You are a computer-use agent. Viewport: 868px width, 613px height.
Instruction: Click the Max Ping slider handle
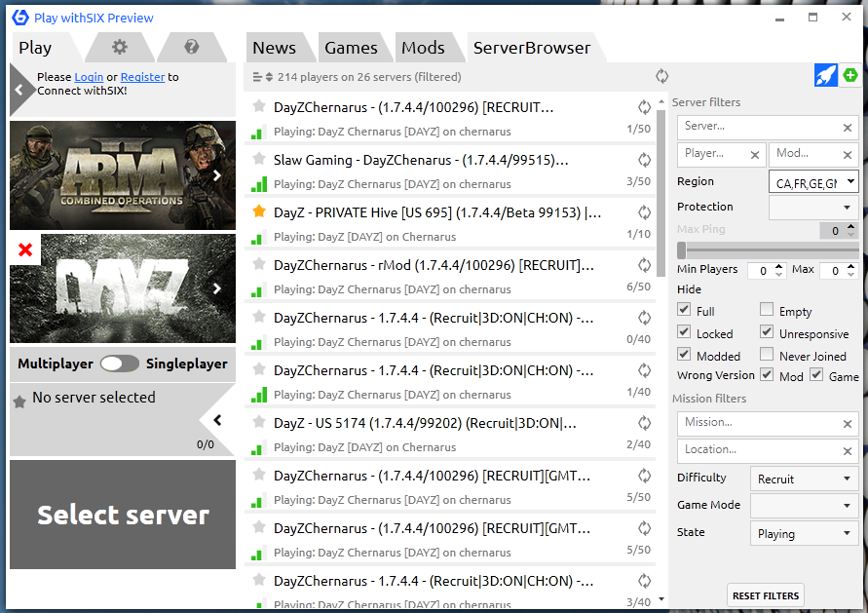coord(681,250)
